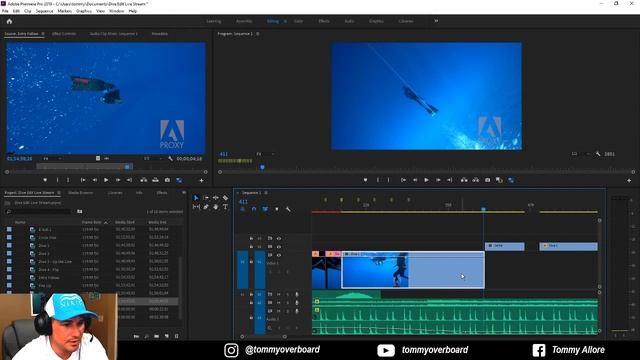Open the Clip menu

pyautogui.click(x=28, y=11)
